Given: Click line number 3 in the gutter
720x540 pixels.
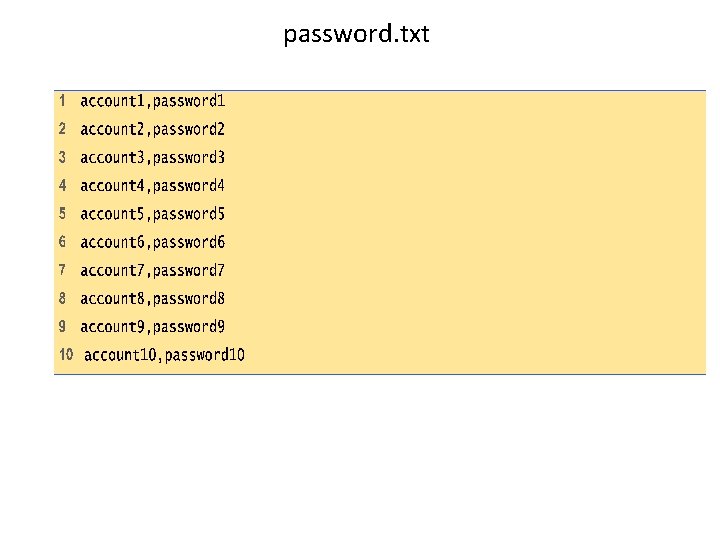Looking at the screenshot, I should [x=62, y=157].
